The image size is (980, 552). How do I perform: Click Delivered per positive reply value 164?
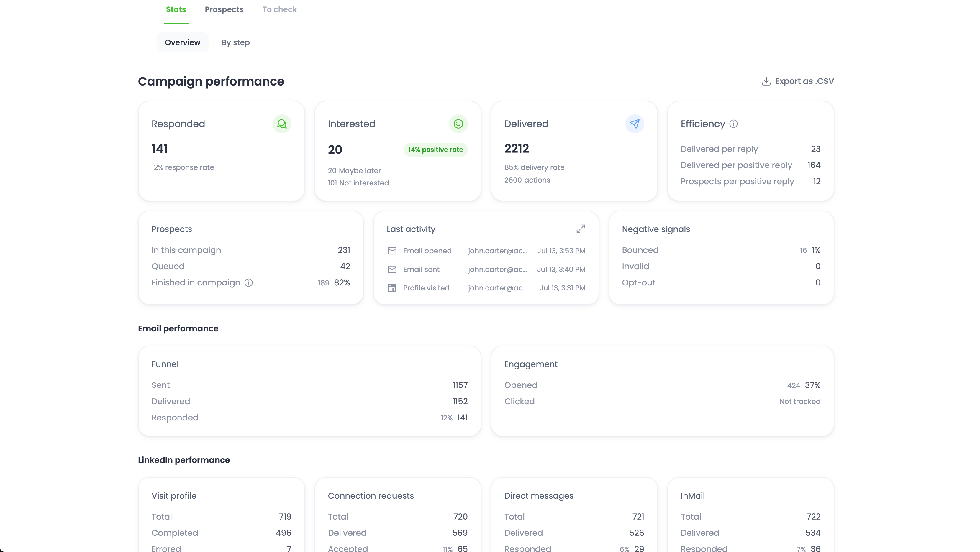tap(814, 165)
